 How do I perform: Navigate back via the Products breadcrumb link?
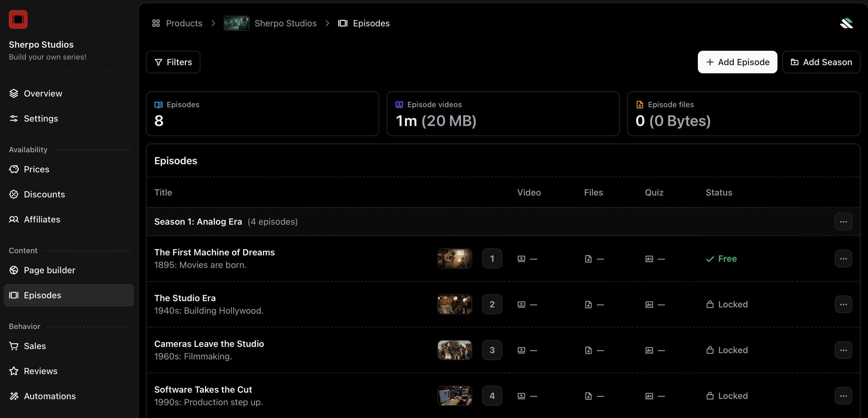tap(184, 23)
